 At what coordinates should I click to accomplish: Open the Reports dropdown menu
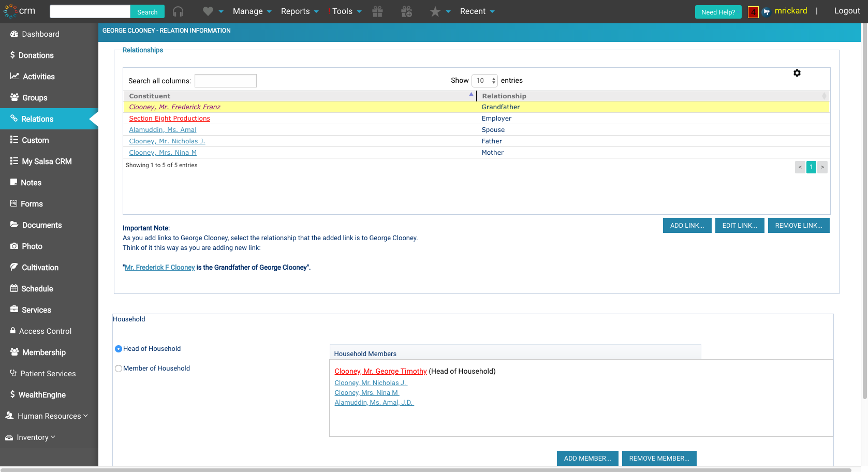[300, 11]
